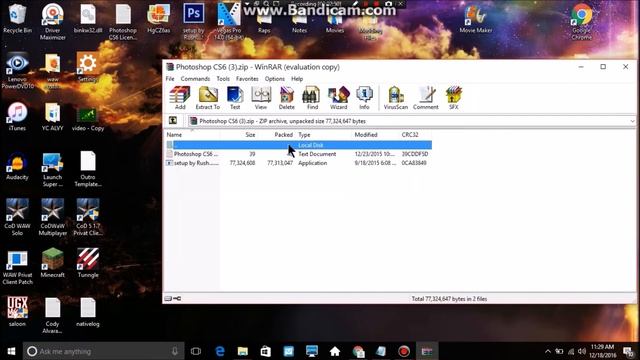This screenshot has height=360, width=640.
Task: Click the Comment toolbar icon
Action: (426, 98)
